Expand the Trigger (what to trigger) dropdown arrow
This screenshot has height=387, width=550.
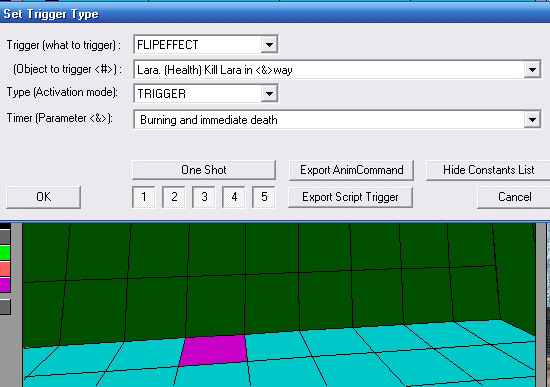(x=269, y=45)
